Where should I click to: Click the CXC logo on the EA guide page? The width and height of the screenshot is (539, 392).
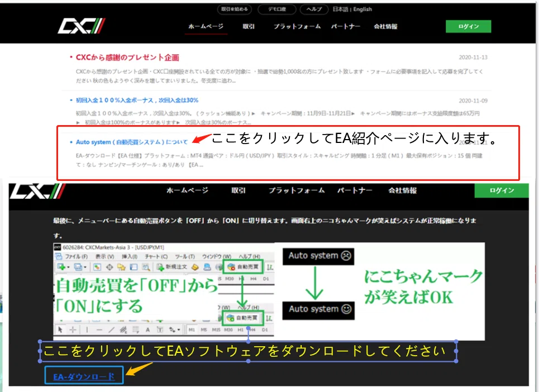tap(37, 192)
